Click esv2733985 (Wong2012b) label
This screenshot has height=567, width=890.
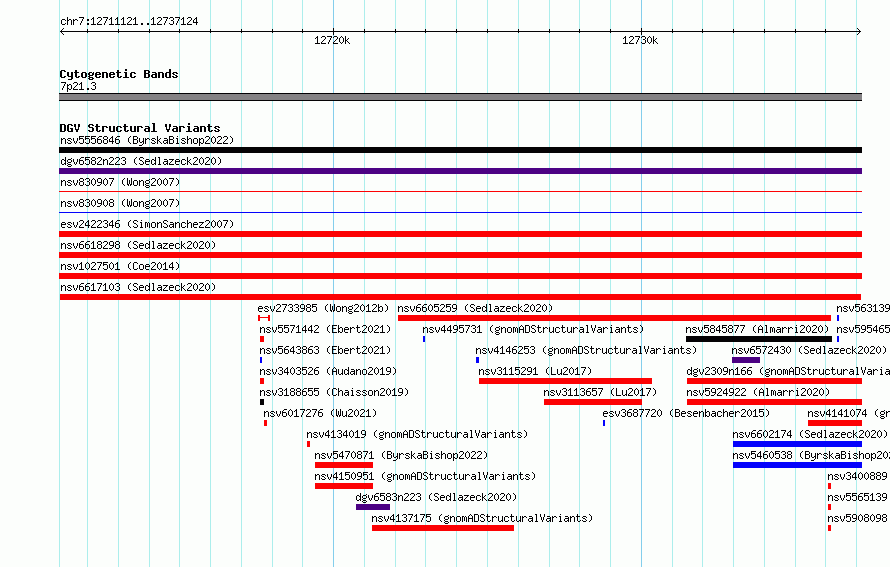point(323,308)
